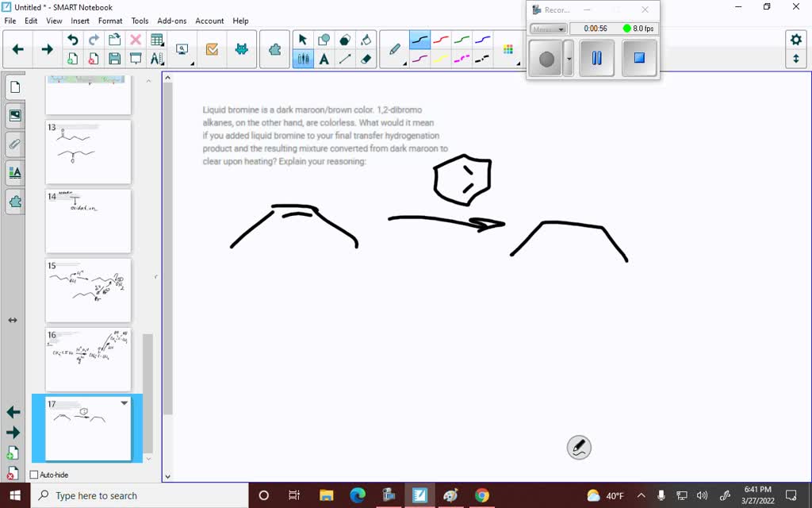Open the Gallery sidebar tab
The width and height of the screenshot is (812, 508).
click(x=15, y=115)
